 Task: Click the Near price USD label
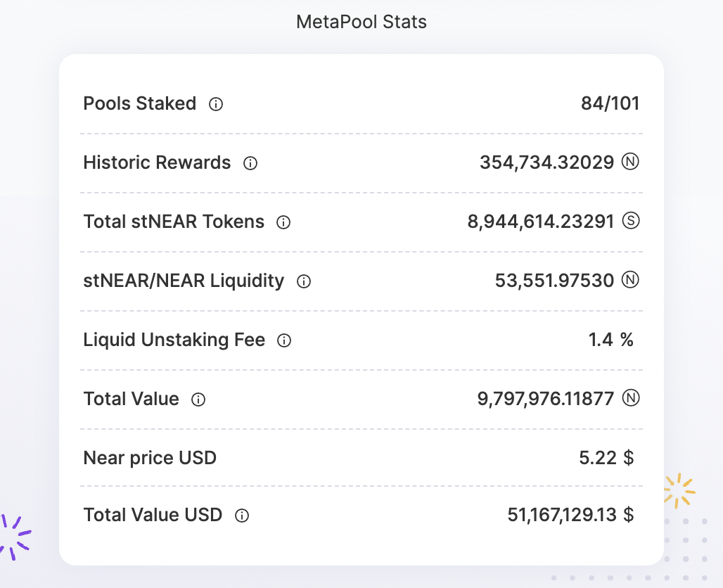coord(150,457)
